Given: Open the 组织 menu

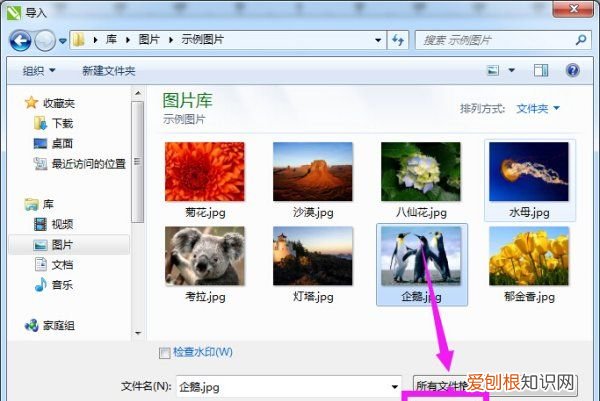Looking at the screenshot, I should click(39, 71).
